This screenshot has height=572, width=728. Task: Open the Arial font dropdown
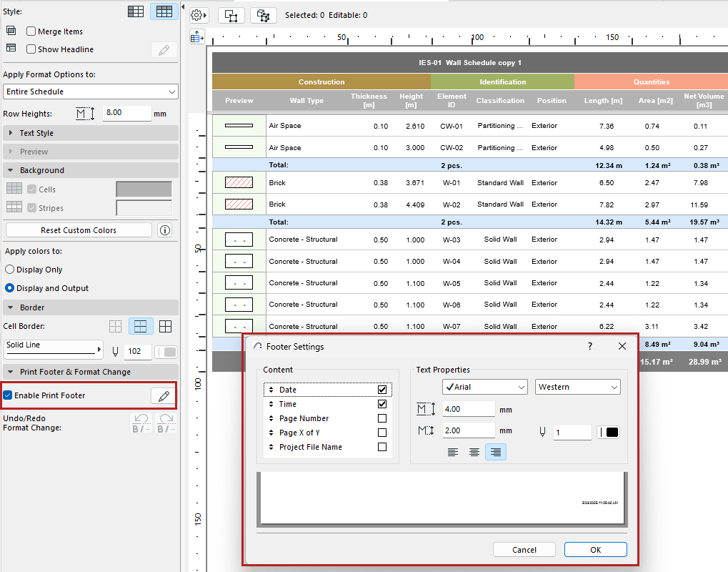[484, 387]
